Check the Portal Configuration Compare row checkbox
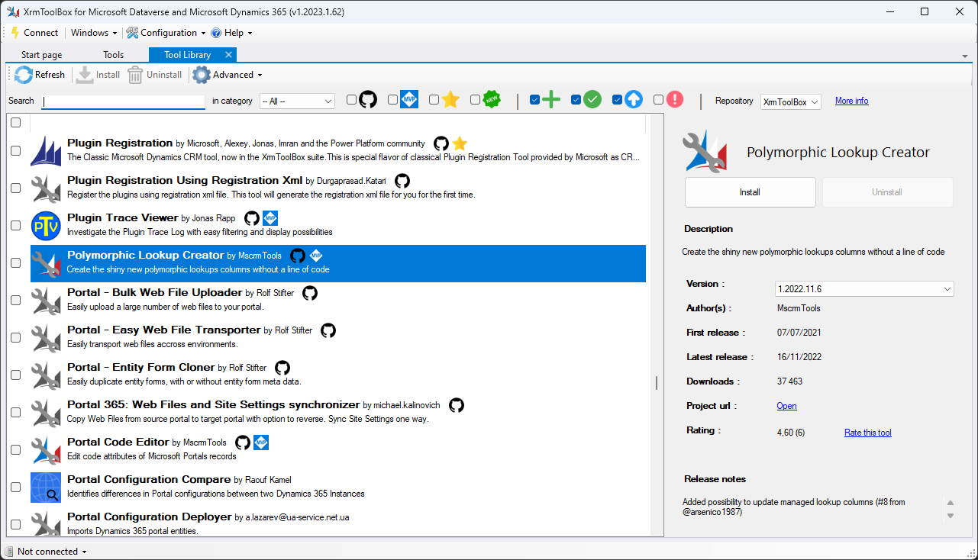The width and height of the screenshot is (978, 560). point(15,487)
